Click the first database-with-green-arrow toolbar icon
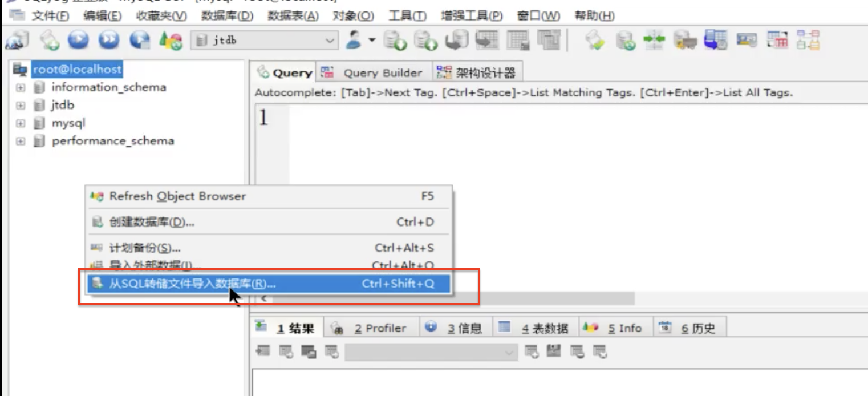The height and width of the screenshot is (396, 868). click(394, 41)
